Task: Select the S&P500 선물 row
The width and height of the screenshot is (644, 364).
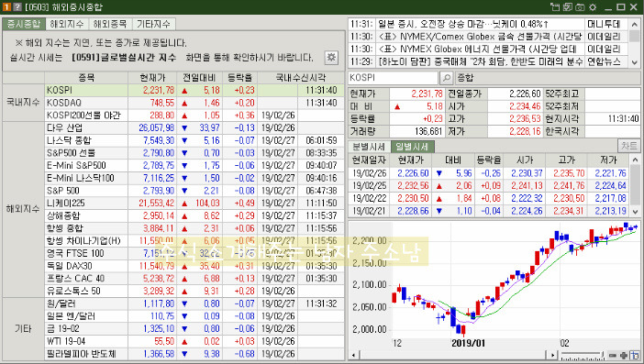Action: [x=194, y=152]
